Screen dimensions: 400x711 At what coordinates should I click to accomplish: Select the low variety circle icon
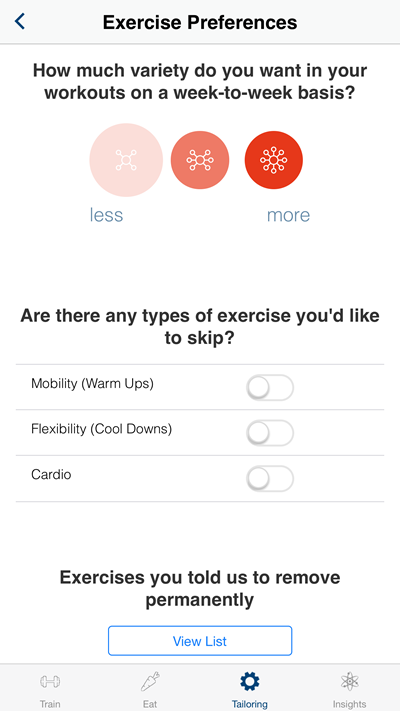click(x=126, y=160)
